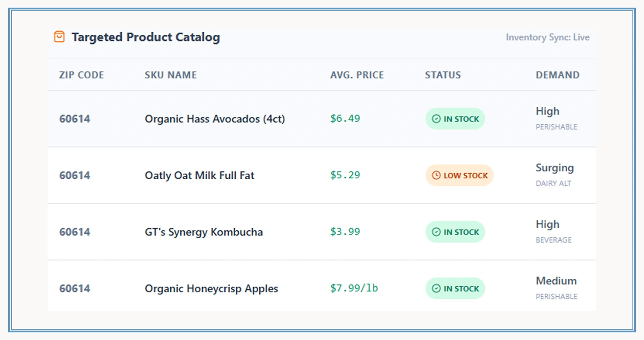
Task: Select the Low Stock badge for Oatly Oat Milk
Action: point(459,175)
